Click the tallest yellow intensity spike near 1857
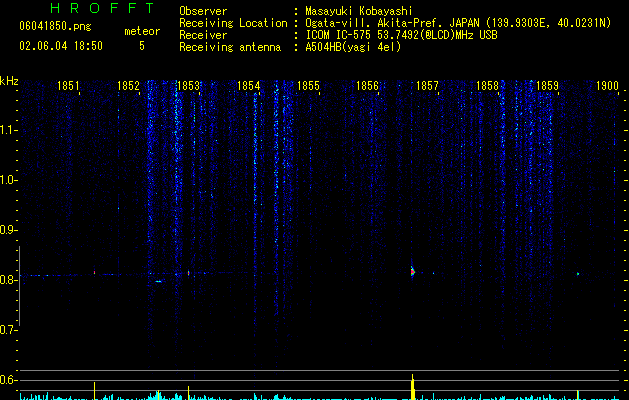The image size is (629, 400). (412, 387)
